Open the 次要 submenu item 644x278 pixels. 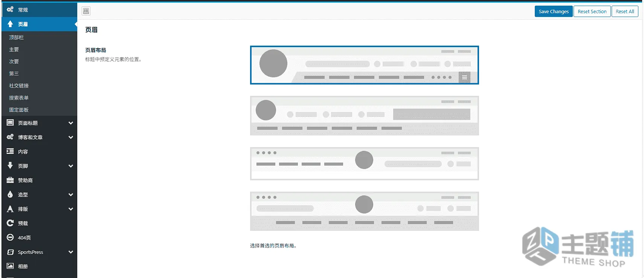pyautogui.click(x=39, y=61)
